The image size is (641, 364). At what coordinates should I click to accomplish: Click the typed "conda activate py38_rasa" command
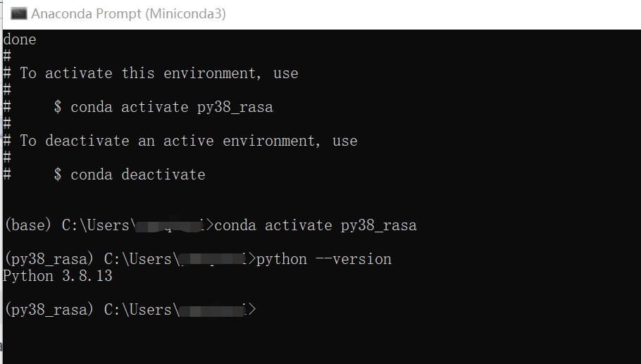click(x=316, y=225)
